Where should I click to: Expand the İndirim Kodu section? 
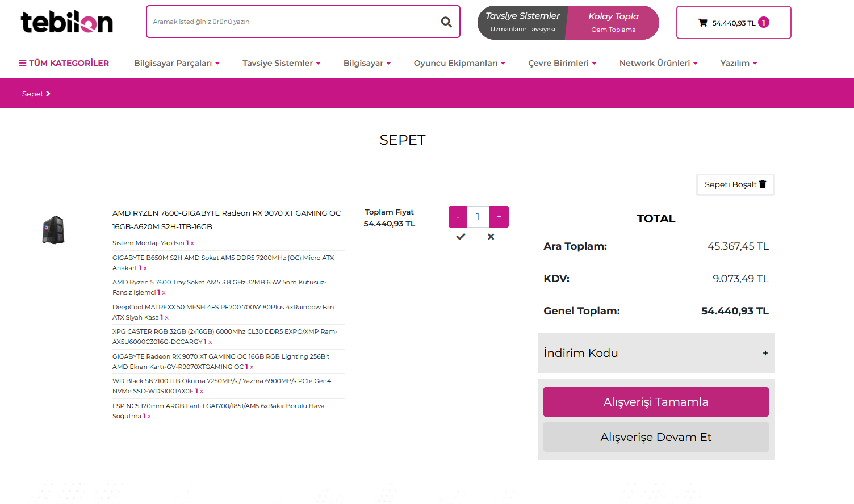click(x=656, y=353)
